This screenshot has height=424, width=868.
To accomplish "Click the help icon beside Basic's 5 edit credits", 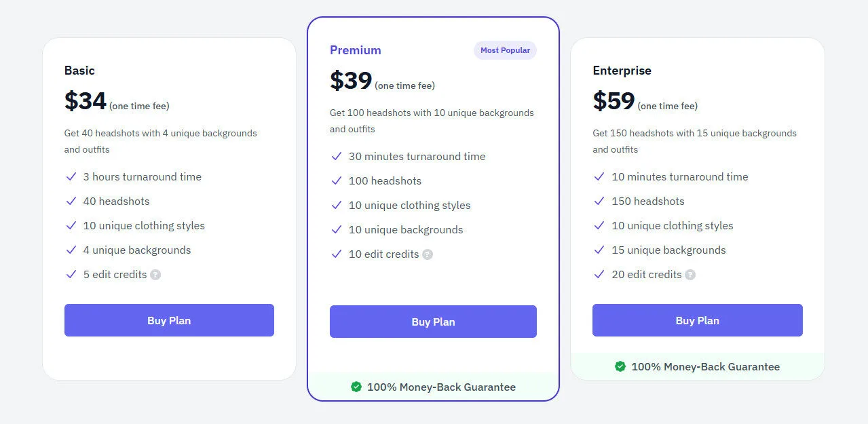I will (x=156, y=275).
